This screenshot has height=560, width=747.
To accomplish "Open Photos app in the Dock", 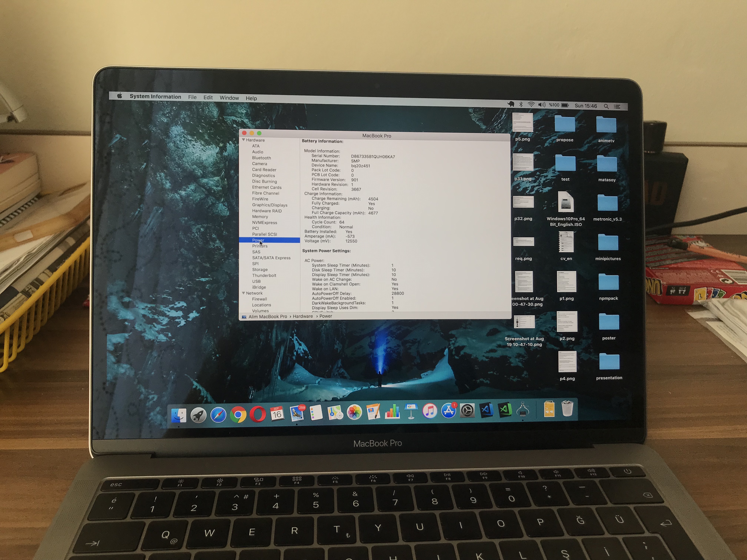I will [x=354, y=412].
